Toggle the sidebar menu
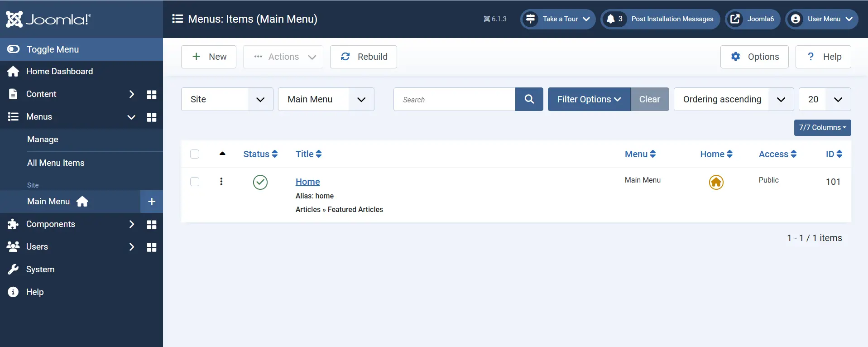This screenshot has height=347, width=868. click(82, 49)
